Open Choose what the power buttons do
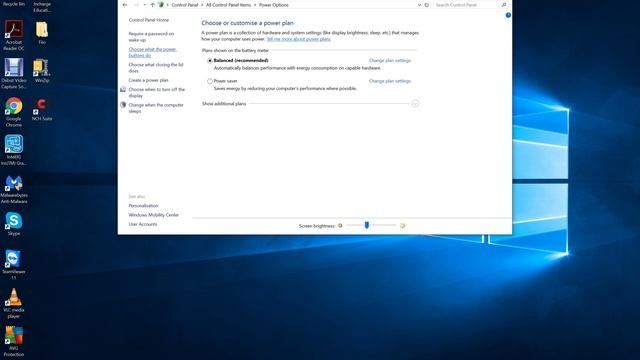 pos(152,52)
